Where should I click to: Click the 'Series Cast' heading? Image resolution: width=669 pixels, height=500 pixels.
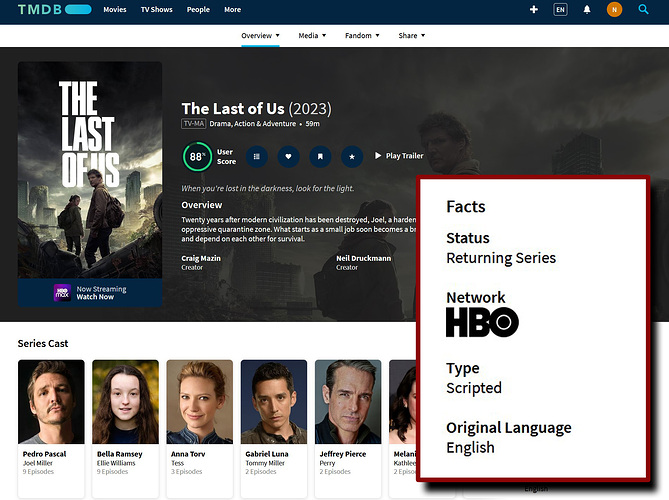pyautogui.click(x=43, y=343)
